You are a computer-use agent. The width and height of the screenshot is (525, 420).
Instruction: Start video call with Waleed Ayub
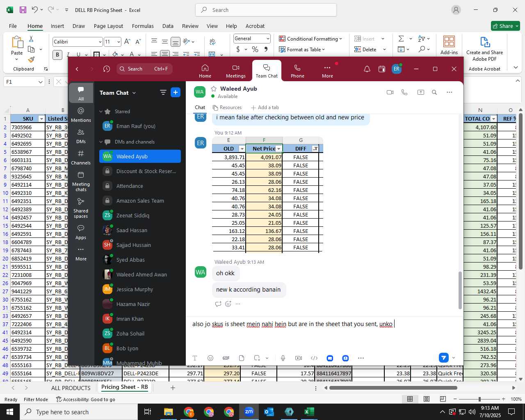(x=390, y=92)
